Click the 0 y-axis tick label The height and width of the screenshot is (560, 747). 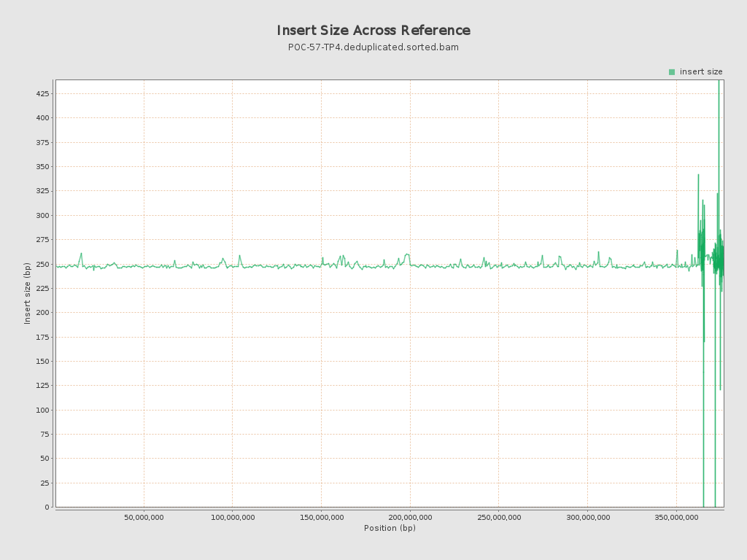click(x=47, y=507)
